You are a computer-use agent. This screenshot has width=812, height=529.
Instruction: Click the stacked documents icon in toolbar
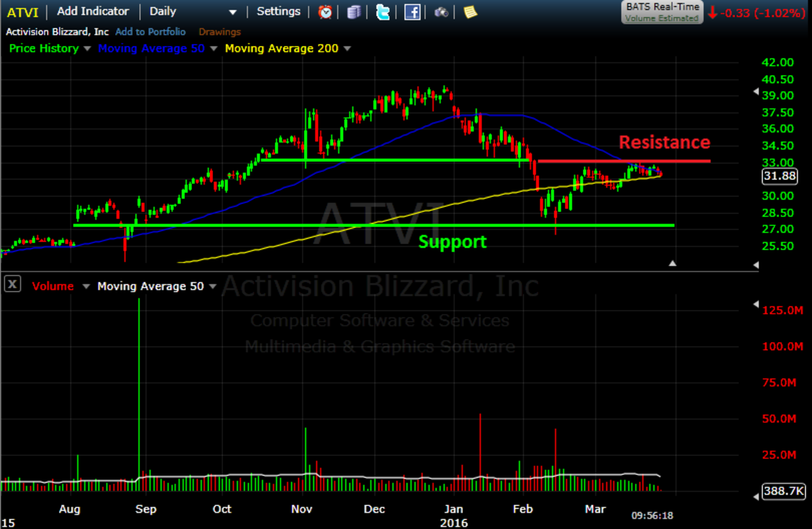353,11
